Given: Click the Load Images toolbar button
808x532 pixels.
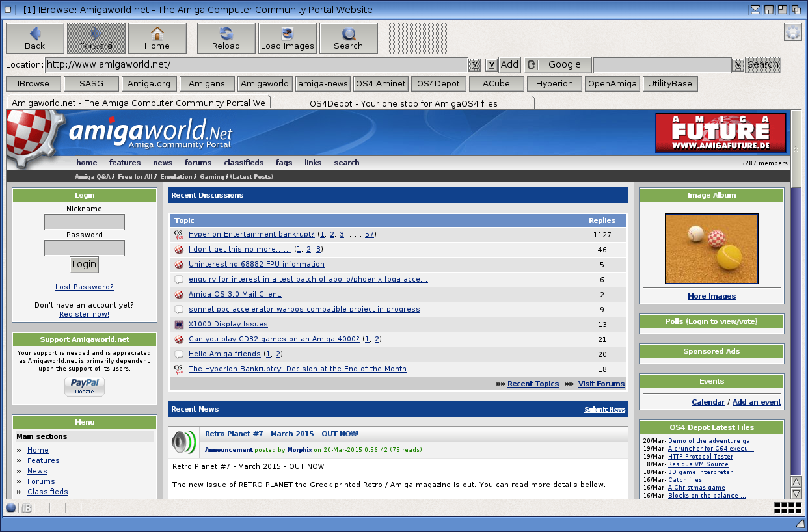Looking at the screenshot, I should point(288,38).
